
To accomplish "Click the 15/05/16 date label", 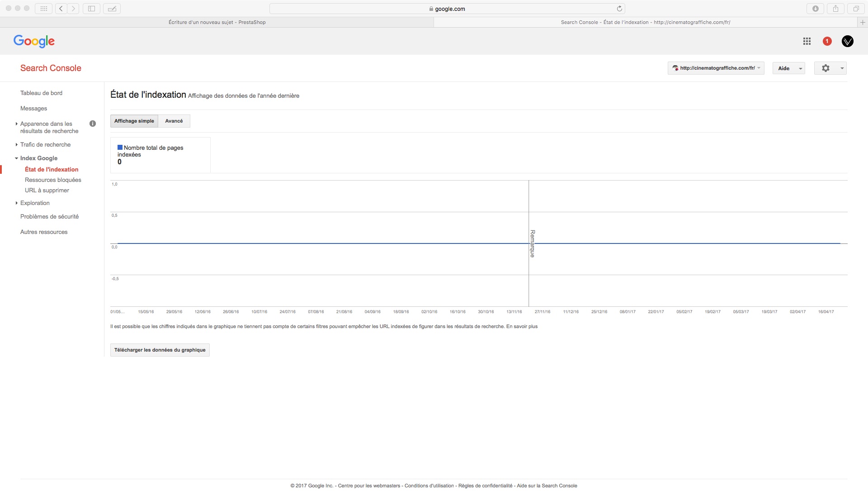I will click(x=146, y=312).
